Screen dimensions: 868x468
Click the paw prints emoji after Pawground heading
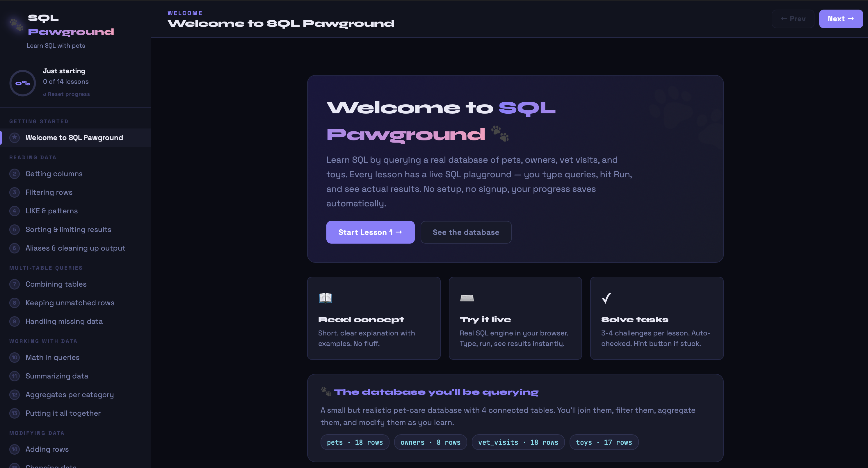[500, 134]
